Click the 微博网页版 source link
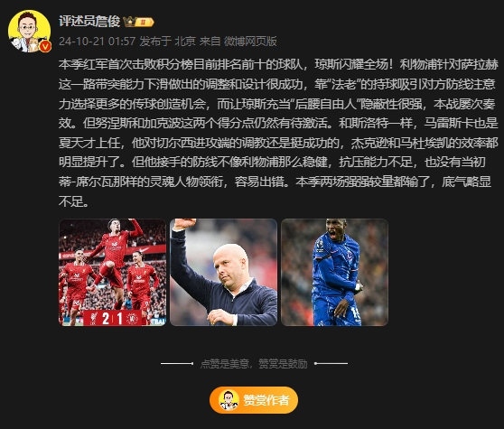The image size is (504, 429). 250,42
